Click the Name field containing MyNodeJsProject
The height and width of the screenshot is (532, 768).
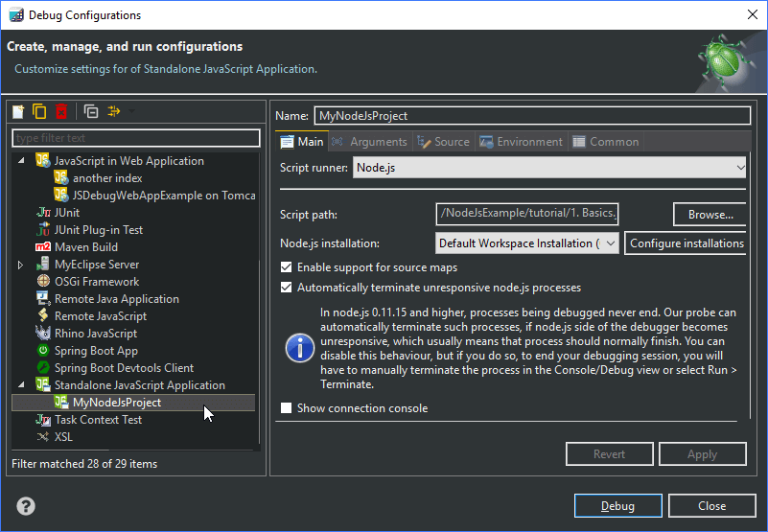[532, 116]
